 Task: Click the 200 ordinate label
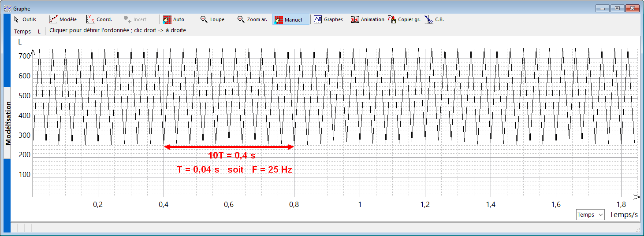coord(24,155)
